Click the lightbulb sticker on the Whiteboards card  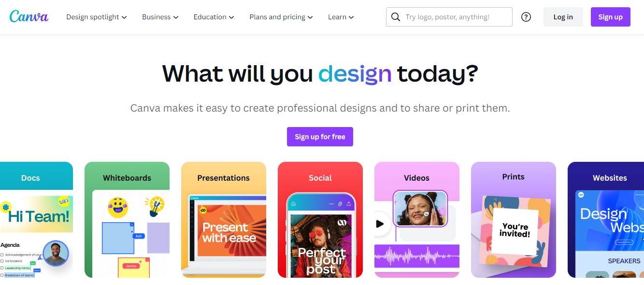155,206
